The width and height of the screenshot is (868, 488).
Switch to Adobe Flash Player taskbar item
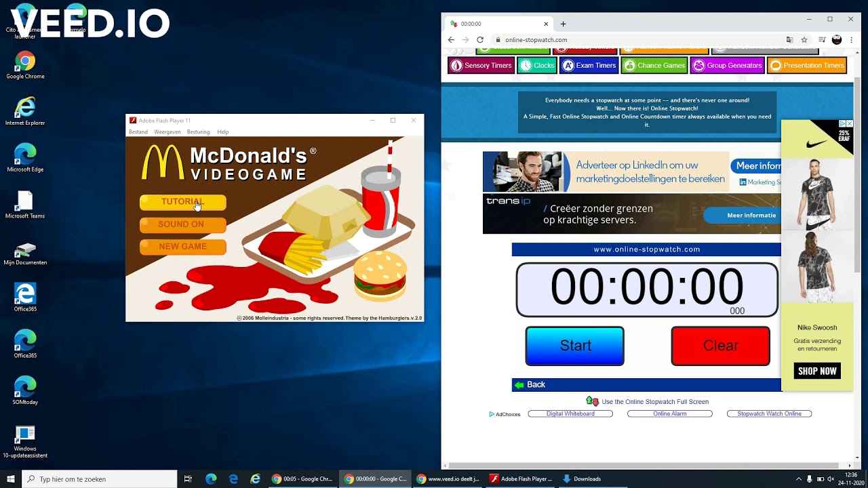click(521, 479)
